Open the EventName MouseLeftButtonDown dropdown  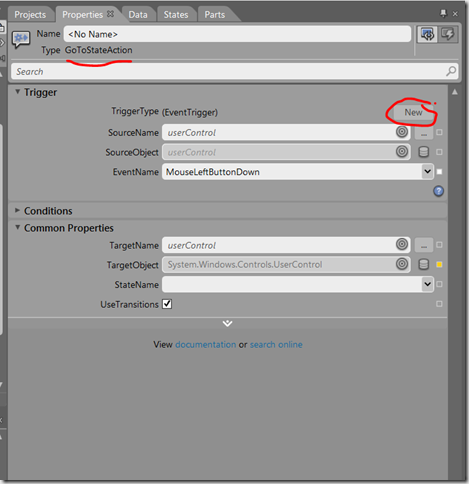pyautogui.click(x=298, y=172)
